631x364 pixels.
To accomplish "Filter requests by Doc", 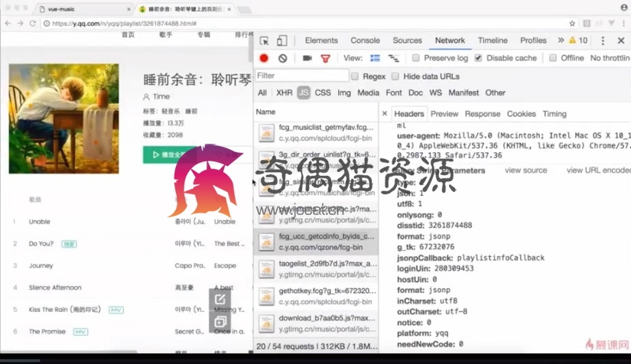I will point(415,93).
